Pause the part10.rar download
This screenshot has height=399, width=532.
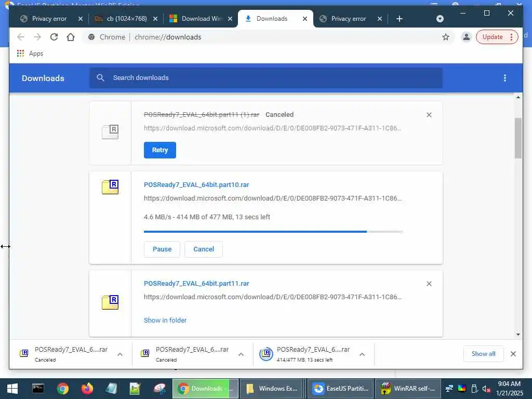point(162,249)
